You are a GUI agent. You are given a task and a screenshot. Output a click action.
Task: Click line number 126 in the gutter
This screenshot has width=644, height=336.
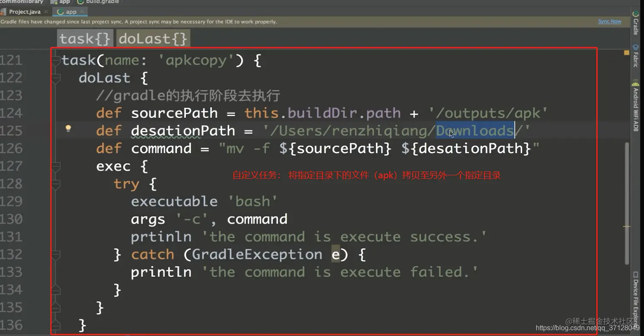click(11, 148)
